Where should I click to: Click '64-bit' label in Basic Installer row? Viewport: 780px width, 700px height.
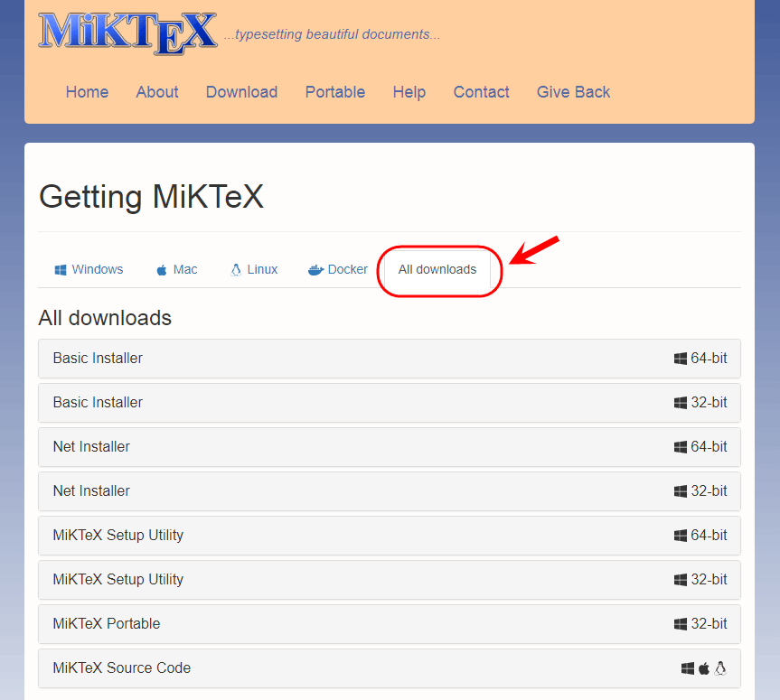709,359
